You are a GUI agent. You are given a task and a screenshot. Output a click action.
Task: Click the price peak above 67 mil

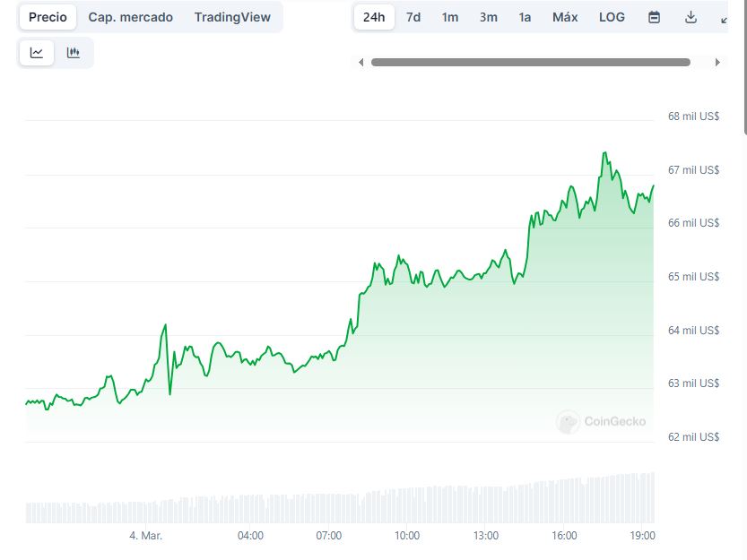(x=605, y=153)
